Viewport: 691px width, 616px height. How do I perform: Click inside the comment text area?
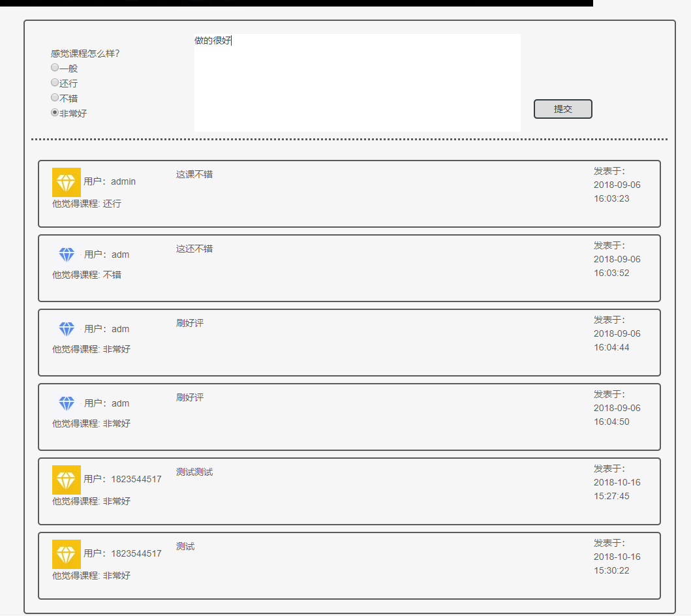click(x=357, y=83)
